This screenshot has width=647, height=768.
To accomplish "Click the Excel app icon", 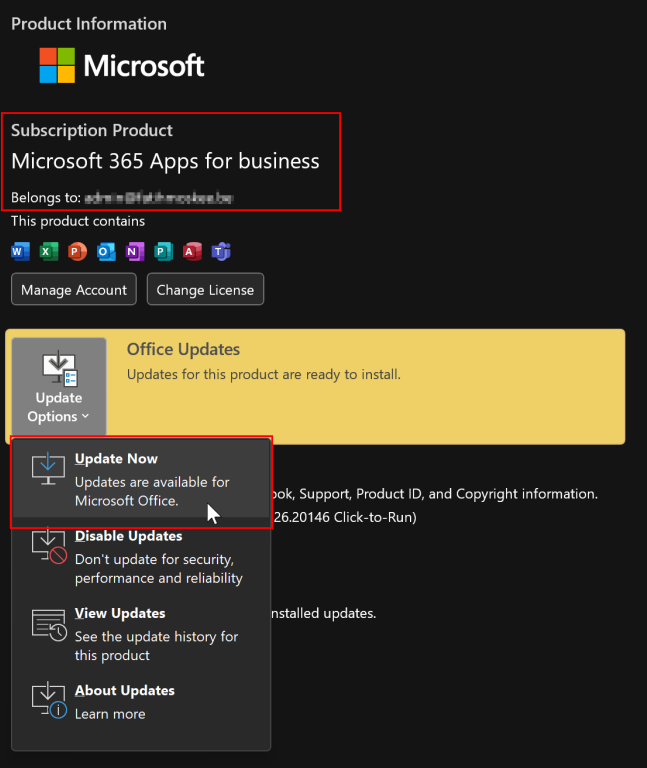I will coord(49,251).
